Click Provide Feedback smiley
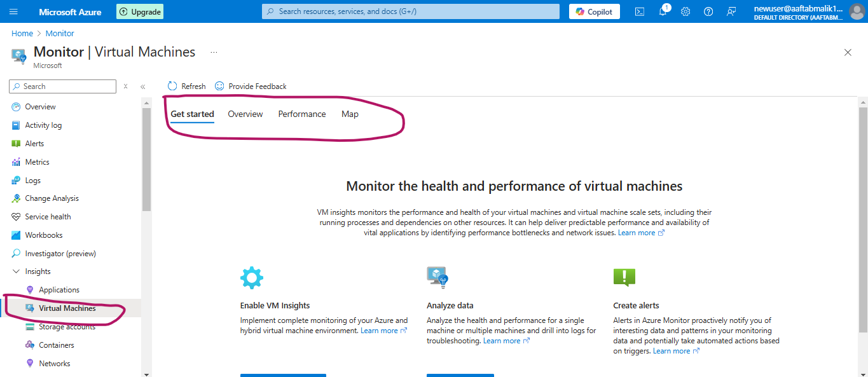Screen dimensions: 868x377 pyautogui.click(x=251, y=86)
